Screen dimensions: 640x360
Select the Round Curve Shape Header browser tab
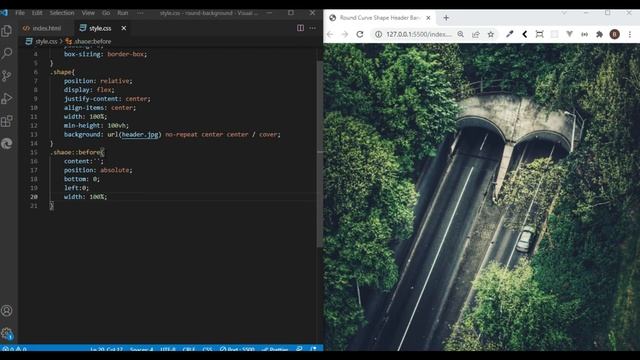380,18
